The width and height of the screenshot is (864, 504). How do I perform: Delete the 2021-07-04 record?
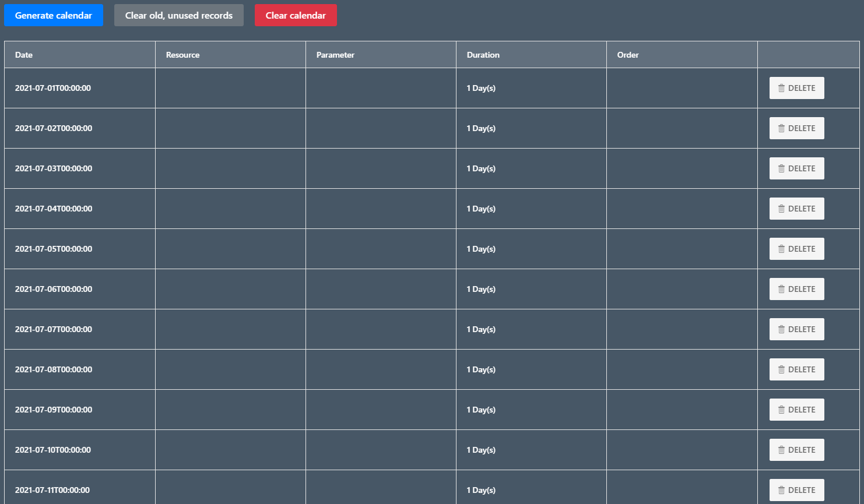pyautogui.click(x=796, y=209)
